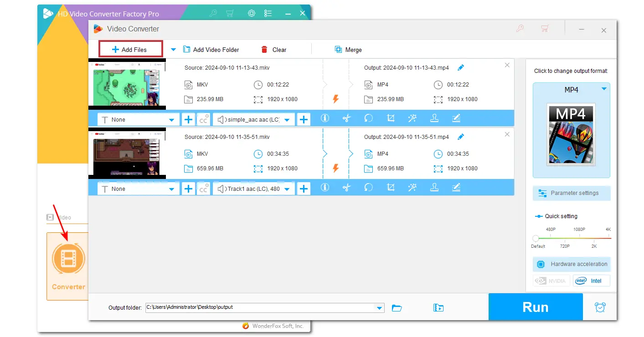The image size is (644, 337).
Task: Open settings gear in HD Video Converter Factory Pro
Action: (x=252, y=13)
